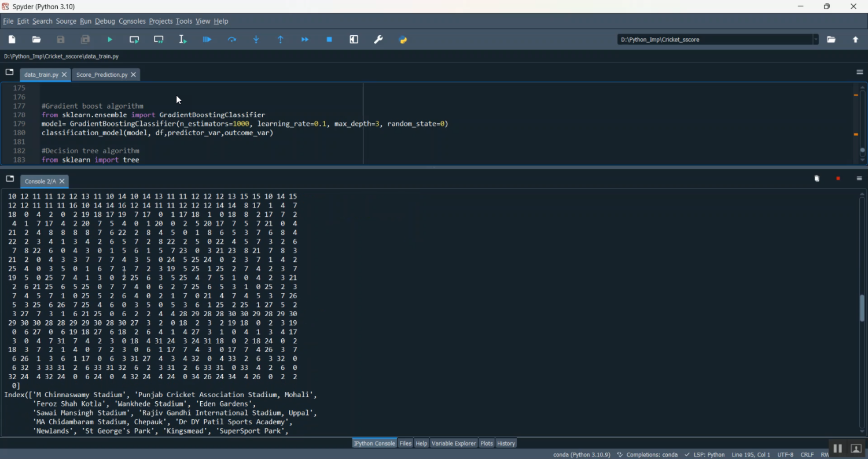Open the Debug menu
868x459 pixels.
(105, 21)
